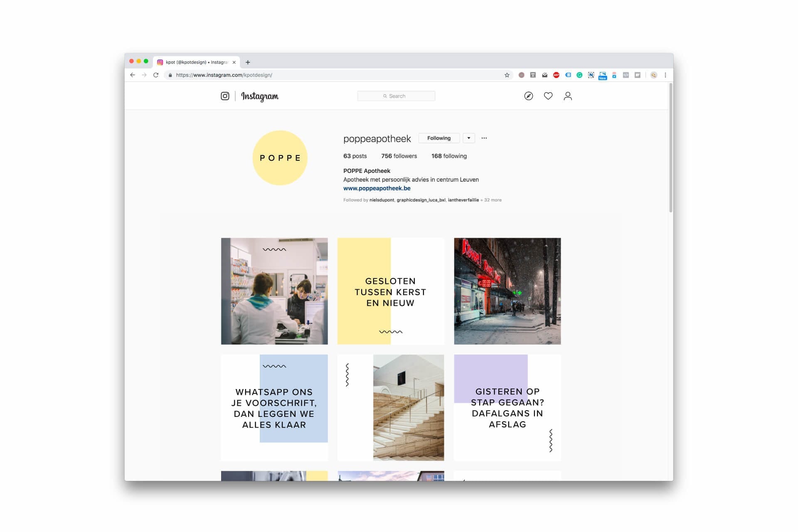Click the Instagram camera logo icon
The width and height of the screenshot is (798, 532).
click(x=225, y=96)
